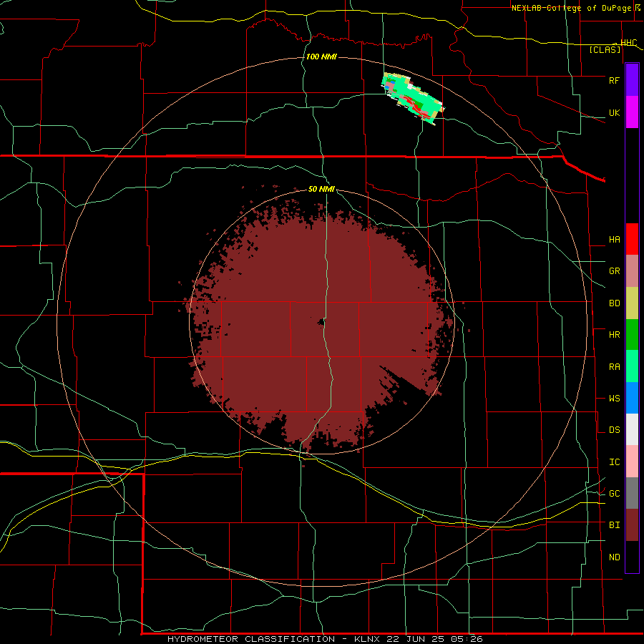This screenshot has height=644, width=644.
Task: Select the yellow BD big drops swatch
Action: 632,303
